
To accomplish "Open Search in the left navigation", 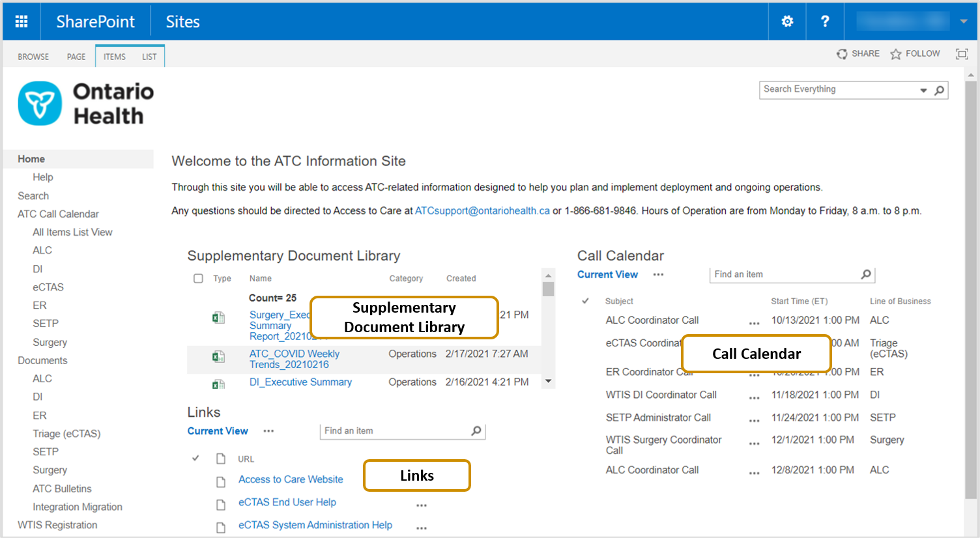I will (x=33, y=195).
